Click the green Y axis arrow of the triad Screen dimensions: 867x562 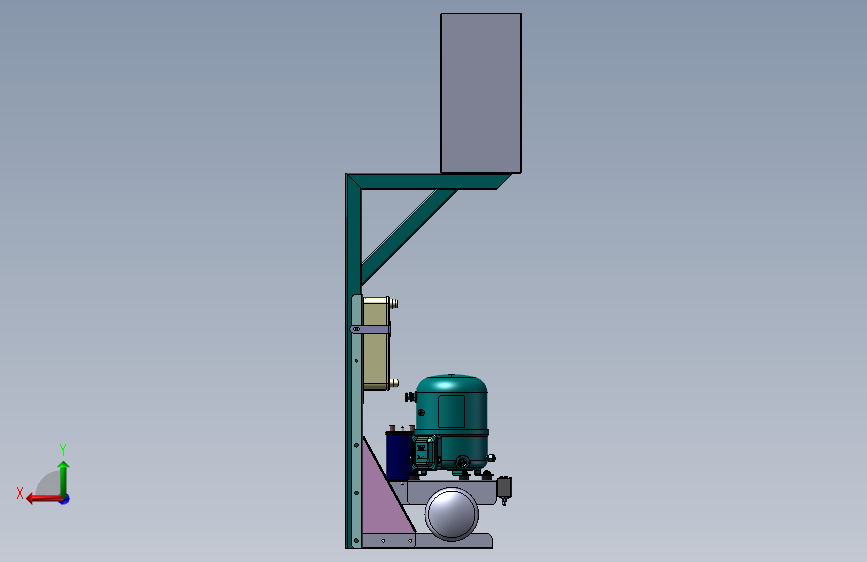click(x=64, y=477)
